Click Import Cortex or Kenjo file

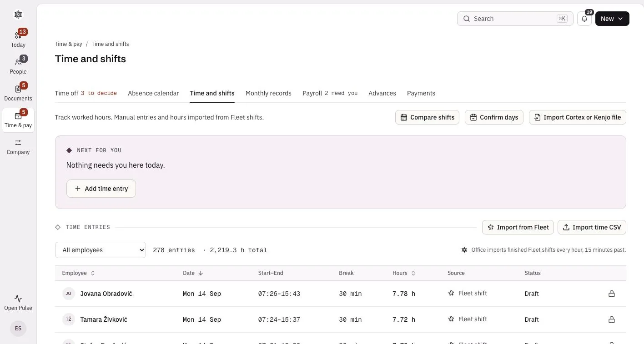pos(578,117)
